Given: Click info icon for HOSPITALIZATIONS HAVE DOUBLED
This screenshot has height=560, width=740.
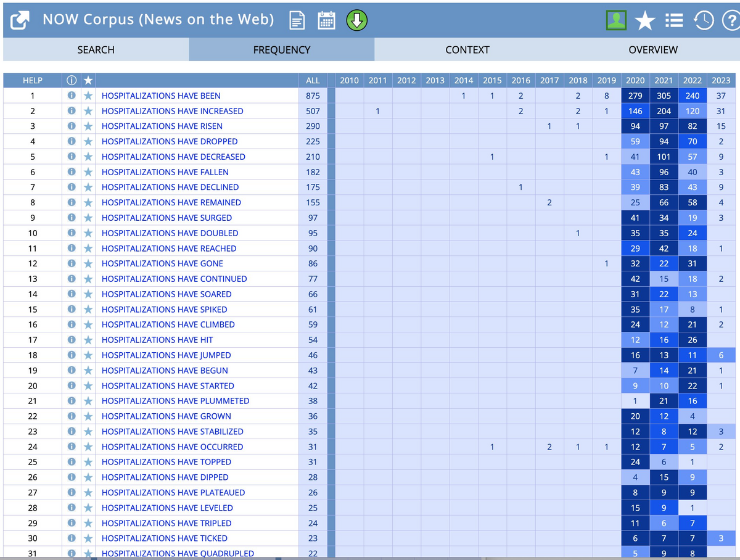Looking at the screenshot, I should pos(72,233).
